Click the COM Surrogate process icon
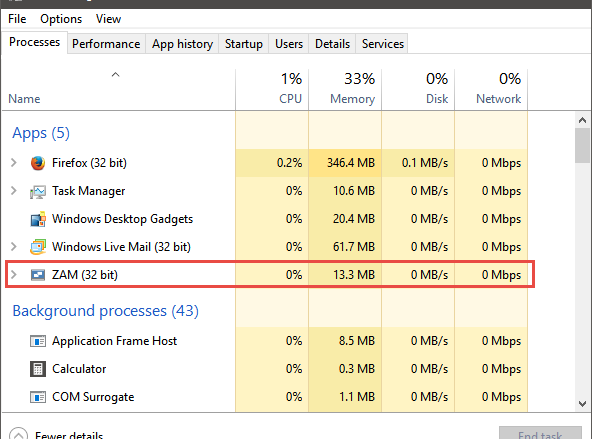 38,397
